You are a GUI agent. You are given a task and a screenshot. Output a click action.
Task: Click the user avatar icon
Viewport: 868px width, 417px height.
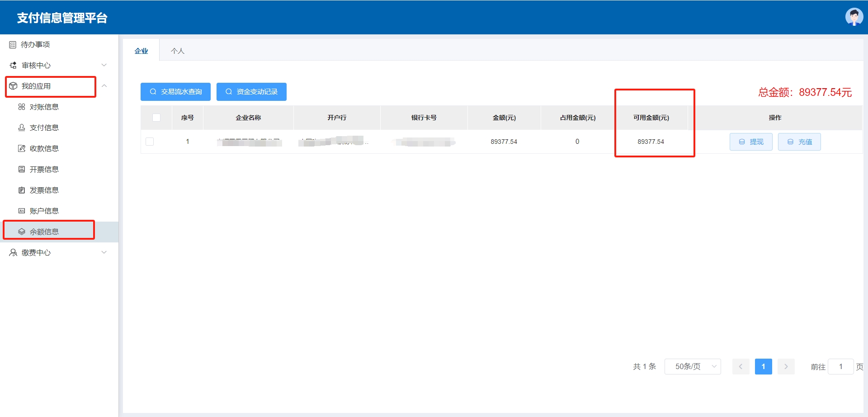pos(854,17)
